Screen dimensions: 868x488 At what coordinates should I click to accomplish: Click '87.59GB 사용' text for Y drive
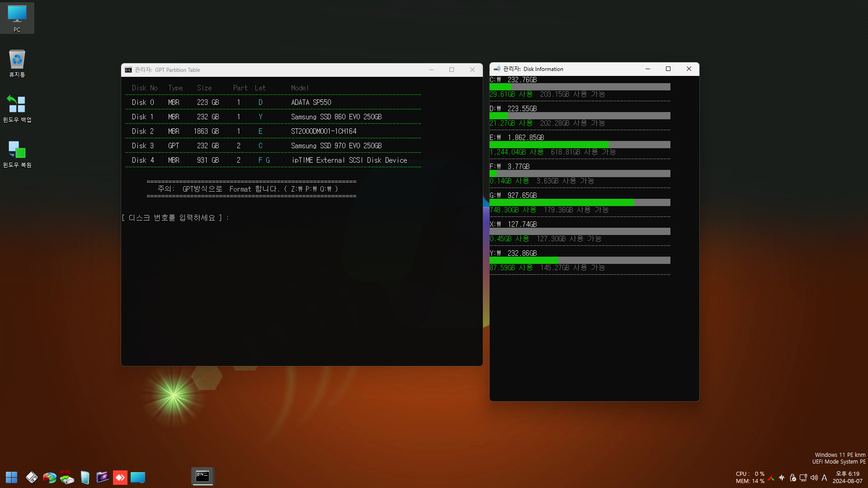click(511, 268)
